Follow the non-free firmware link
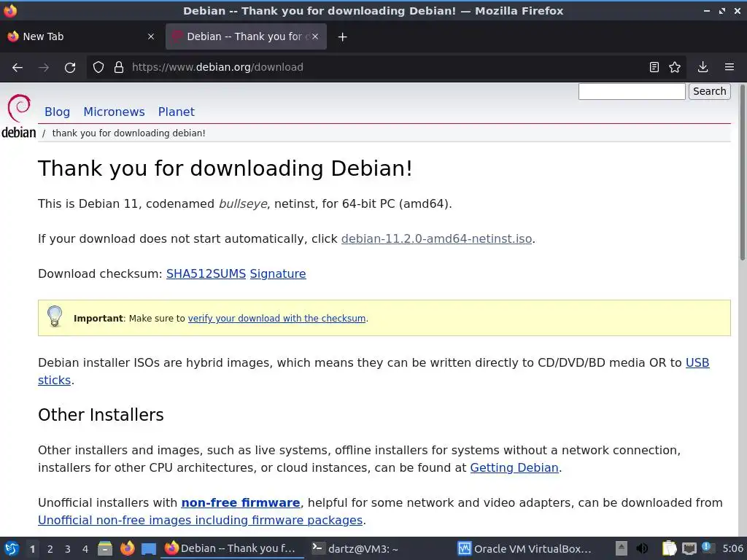This screenshot has width=747, height=560. [241, 503]
